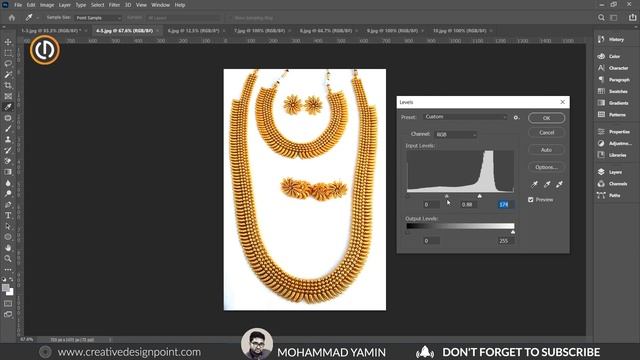Screen dimensions: 640x360
Task: Open the Window menu
Action: click(x=160, y=5)
